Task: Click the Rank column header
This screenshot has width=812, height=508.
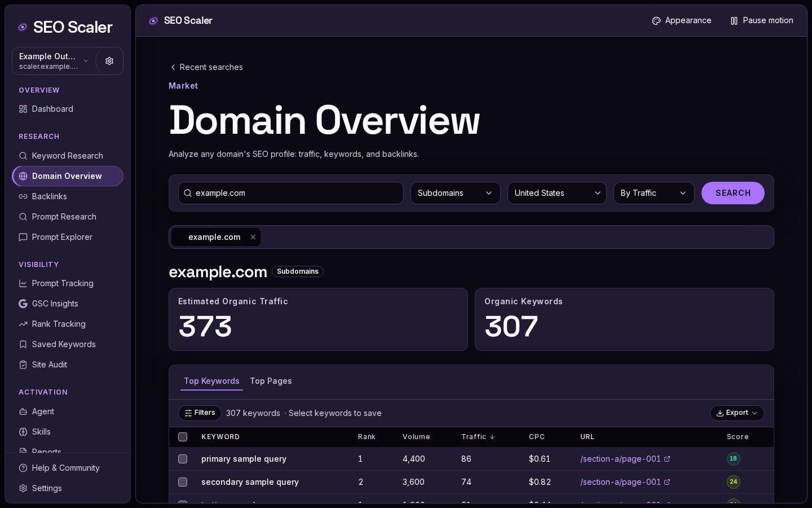Action: click(x=367, y=437)
